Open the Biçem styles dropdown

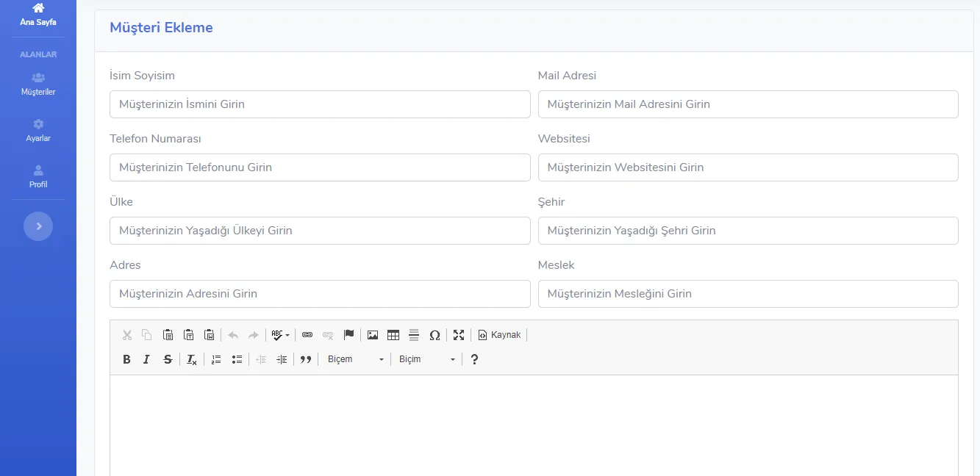pyautogui.click(x=355, y=359)
